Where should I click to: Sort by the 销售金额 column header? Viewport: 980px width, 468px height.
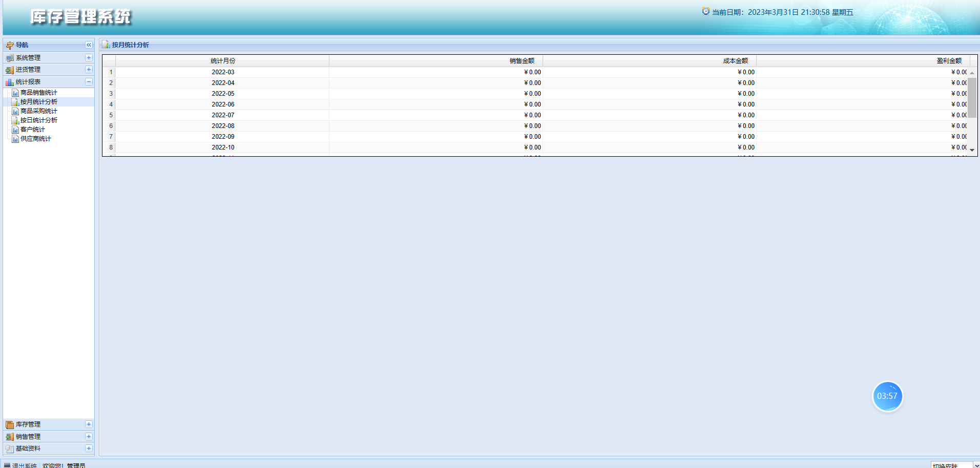pyautogui.click(x=436, y=61)
